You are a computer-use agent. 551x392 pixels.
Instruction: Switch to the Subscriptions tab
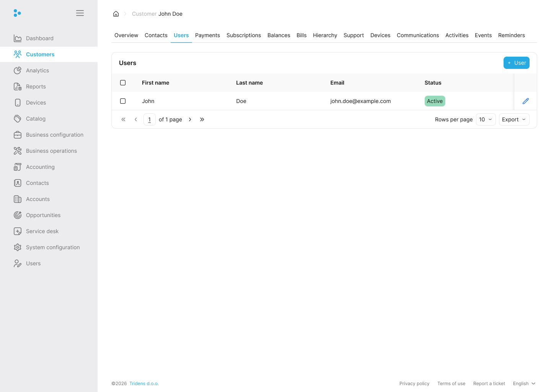click(x=244, y=35)
